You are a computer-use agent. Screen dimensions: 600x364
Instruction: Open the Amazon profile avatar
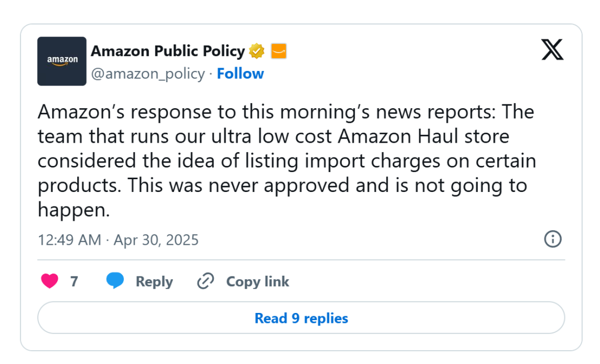click(62, 61)
